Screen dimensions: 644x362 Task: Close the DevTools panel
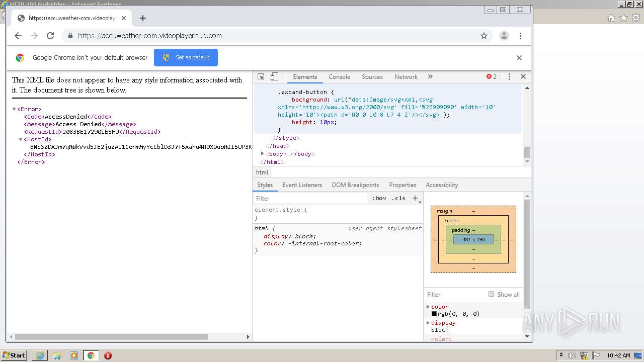pyautogui.click(x=523, y=77)
